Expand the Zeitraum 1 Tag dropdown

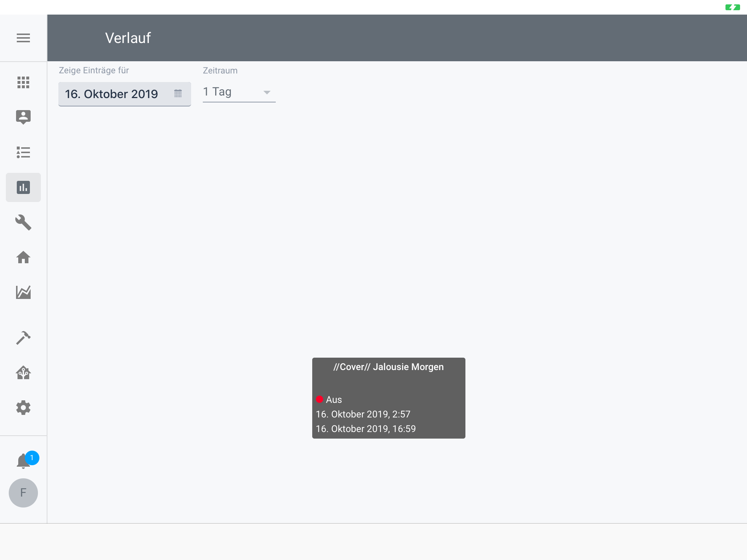click(x=233, y=92)
